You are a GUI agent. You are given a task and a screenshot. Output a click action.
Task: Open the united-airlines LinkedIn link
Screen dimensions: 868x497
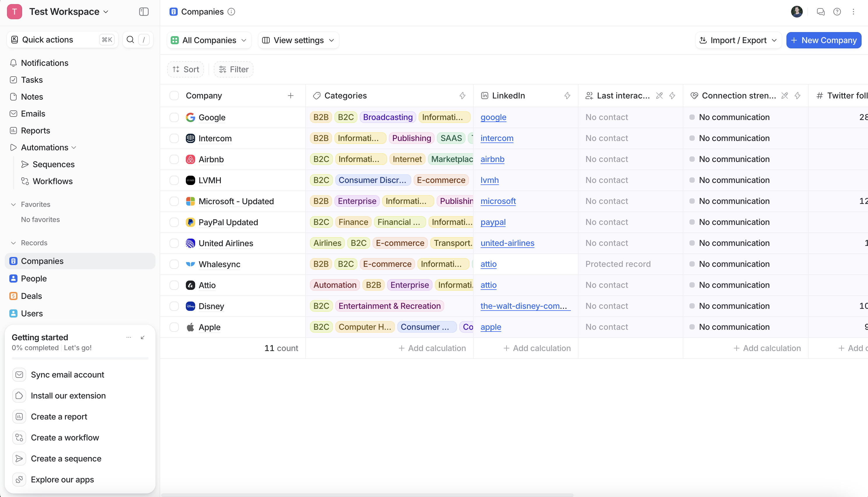507,243
